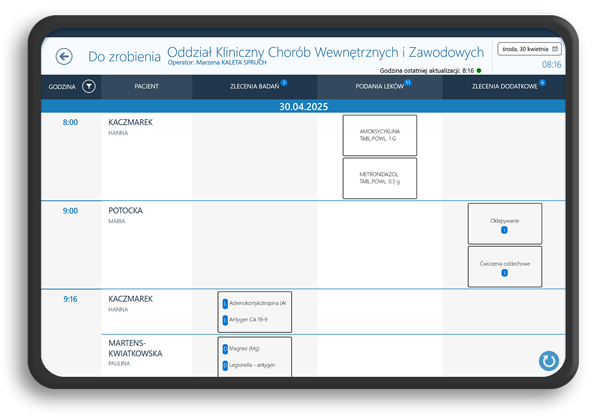The image size is (600, 416).
Task: Select the Pacjent column header
Action: coord(147,86)
